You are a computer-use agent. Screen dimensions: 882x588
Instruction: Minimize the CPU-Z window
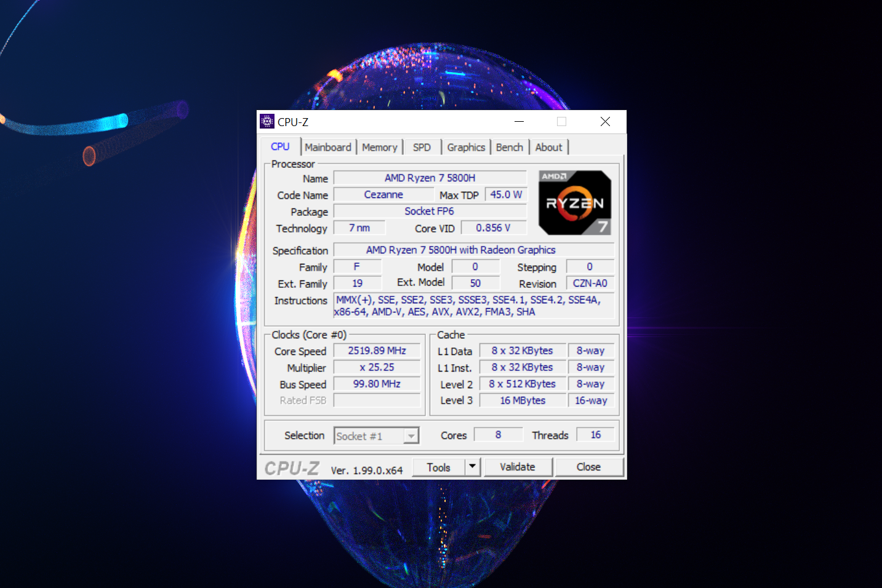(519, 121)
